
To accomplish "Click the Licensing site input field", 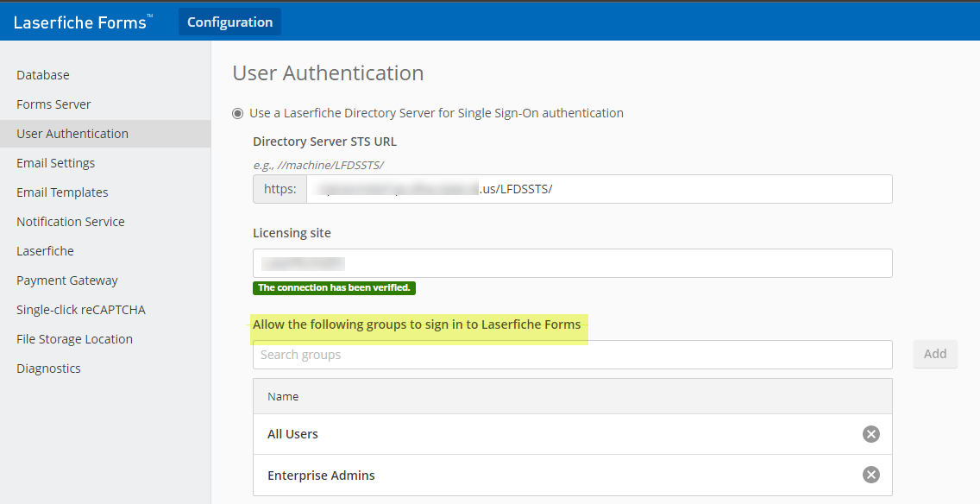I will (573, 263).
